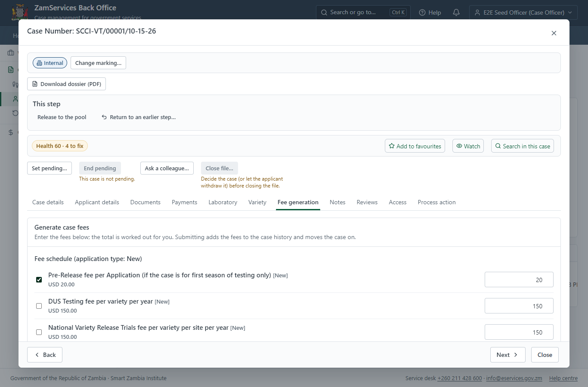The height and width of the screenshot is (387, 588).
Task: Release the case to the pool
Action: pyautogui.click(x=62, y=117)
